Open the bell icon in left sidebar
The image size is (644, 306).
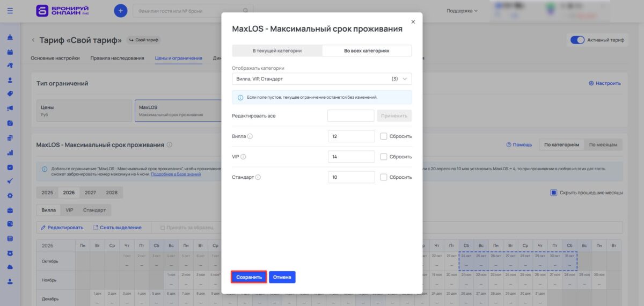(10, 38)
